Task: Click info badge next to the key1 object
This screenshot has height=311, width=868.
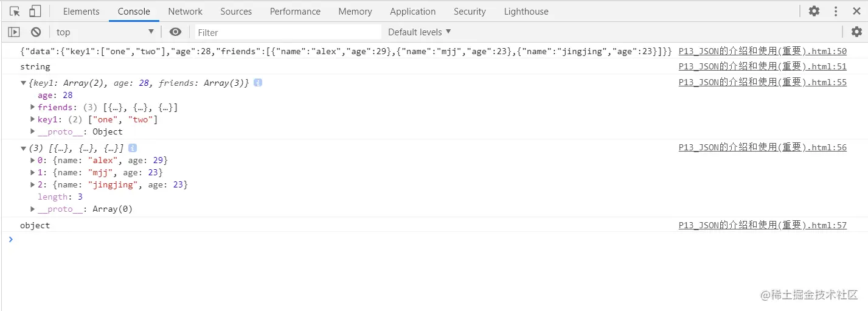Action: click(258, 83)
